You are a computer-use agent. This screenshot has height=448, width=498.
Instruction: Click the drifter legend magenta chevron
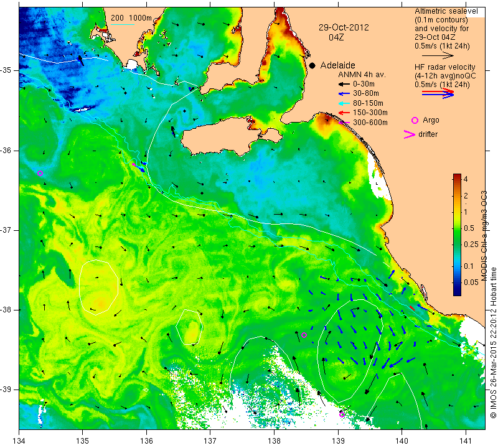point(410,134)
